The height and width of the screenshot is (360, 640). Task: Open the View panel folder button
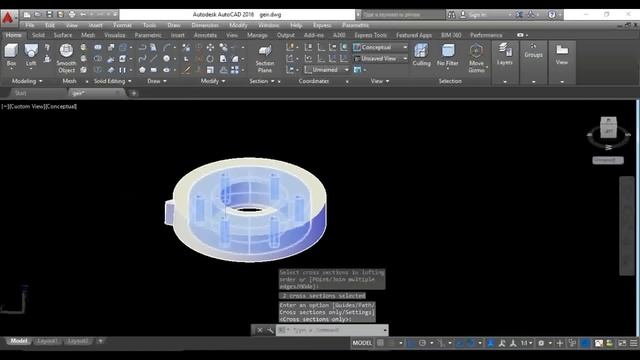[x=562, y=54]
